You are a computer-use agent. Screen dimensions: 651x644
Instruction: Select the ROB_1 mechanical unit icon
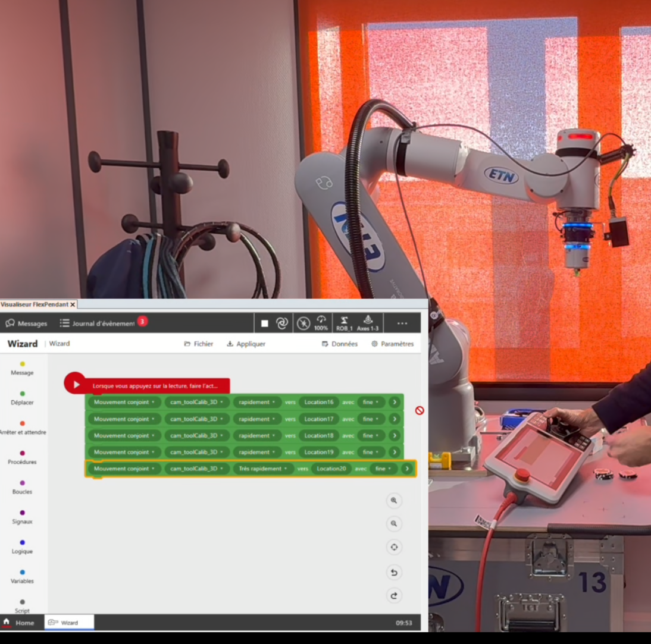pos(343,323)
